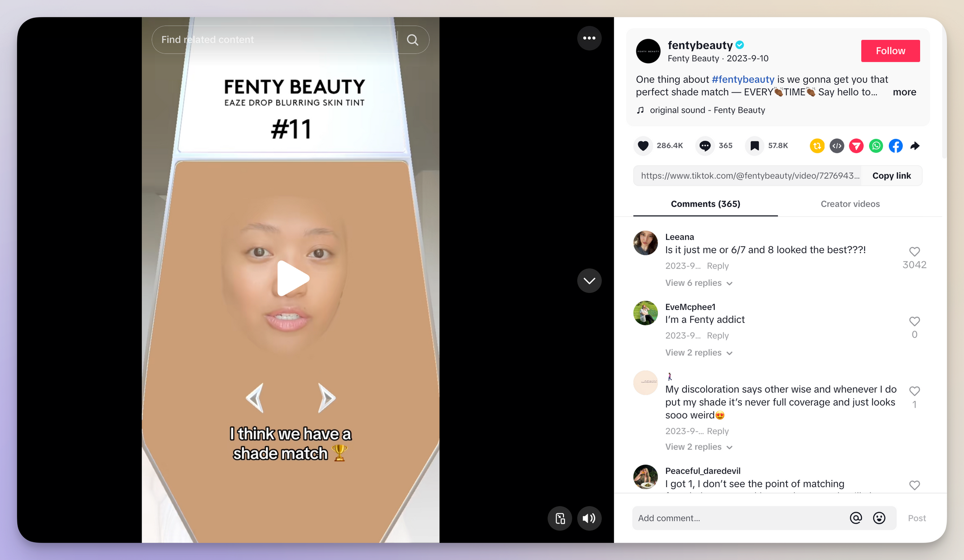Share to Facebook
Viewport: 964px width, 560px height.
tap(896, 146)
